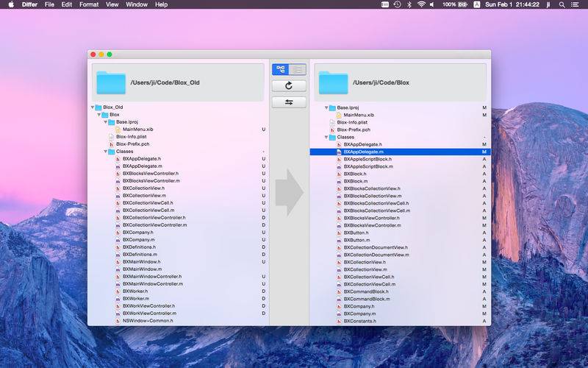
Task: Open the Window menu
Action: 137,4
